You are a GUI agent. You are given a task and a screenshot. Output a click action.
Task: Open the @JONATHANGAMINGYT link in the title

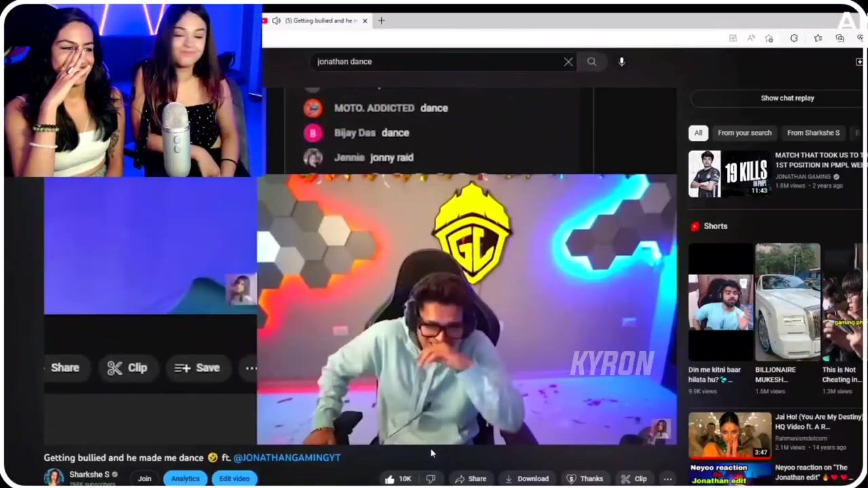click(287, 458)
